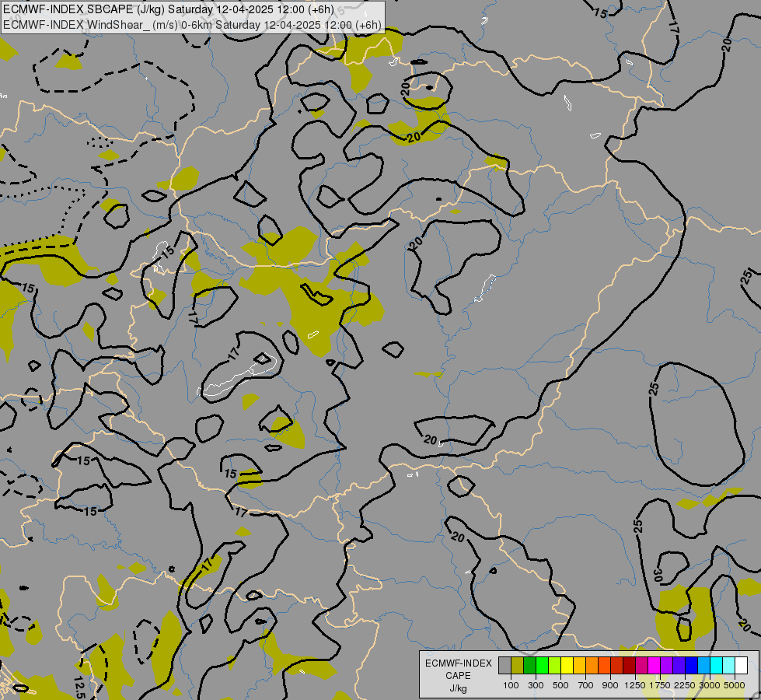761x700 pixels.
Task: Choose the orange swatch right of the 700 tick
Action: click(x=592, y=666)
